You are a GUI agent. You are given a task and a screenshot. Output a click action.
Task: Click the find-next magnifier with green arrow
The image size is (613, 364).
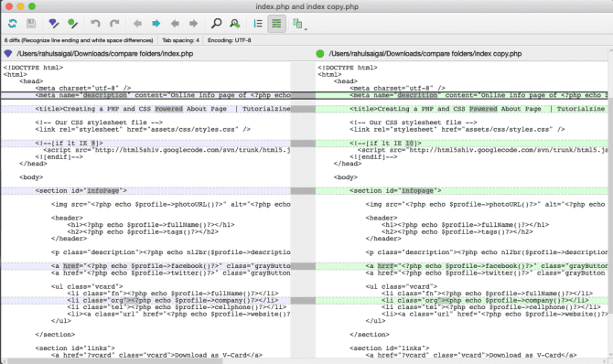tap(235, 24)
